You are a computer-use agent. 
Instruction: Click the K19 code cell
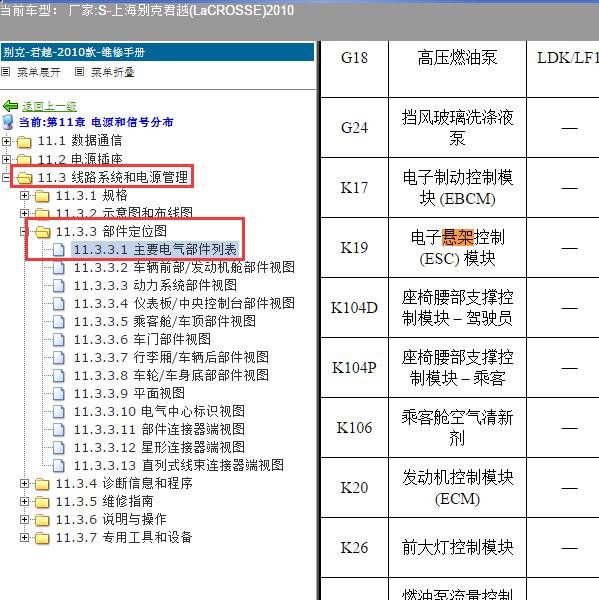click(x=354, y=248)
